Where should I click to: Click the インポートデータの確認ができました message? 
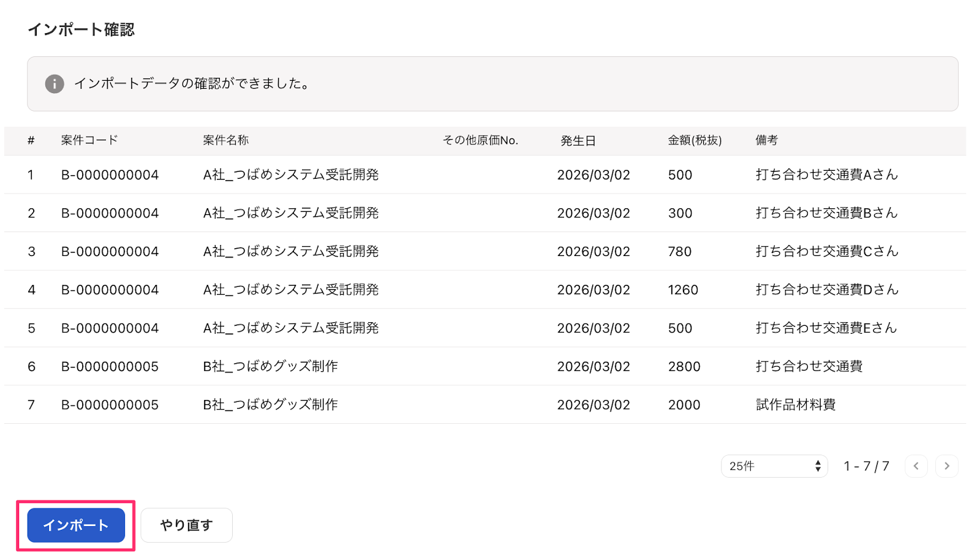tap(192, 83)
